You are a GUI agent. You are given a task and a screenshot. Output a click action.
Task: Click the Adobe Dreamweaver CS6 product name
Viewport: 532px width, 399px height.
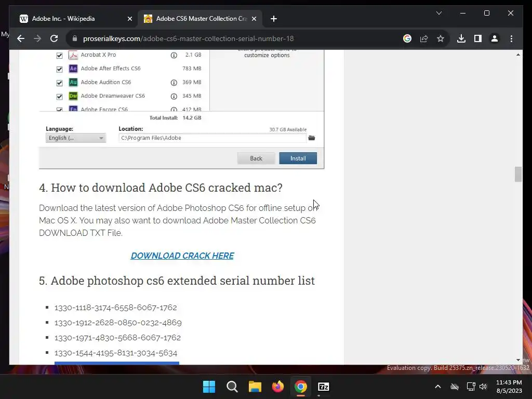[113, 96]
